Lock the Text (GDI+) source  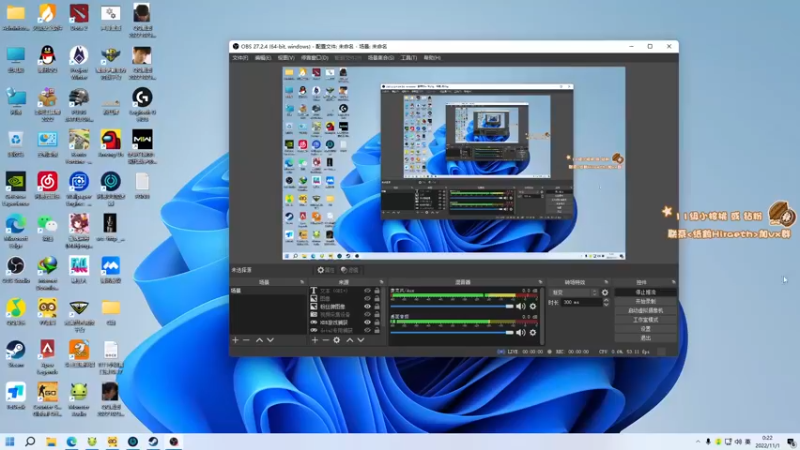tap(377, 291)
